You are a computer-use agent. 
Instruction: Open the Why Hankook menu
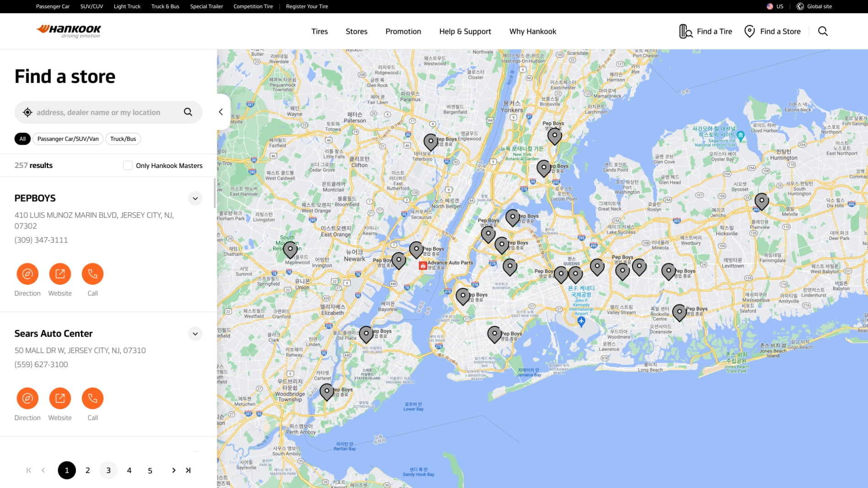[x=532, y=31]
